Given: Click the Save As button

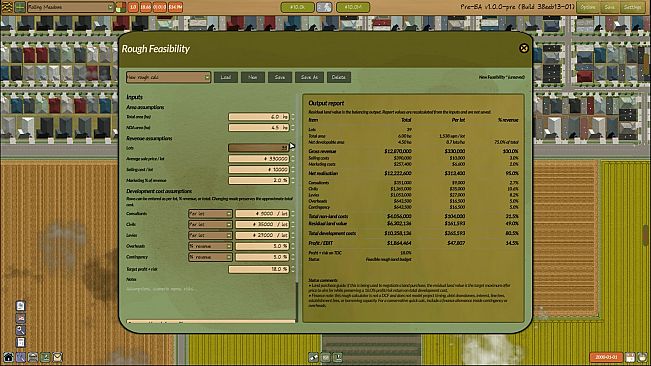Looking at the screenshot, I should (309, 77).
